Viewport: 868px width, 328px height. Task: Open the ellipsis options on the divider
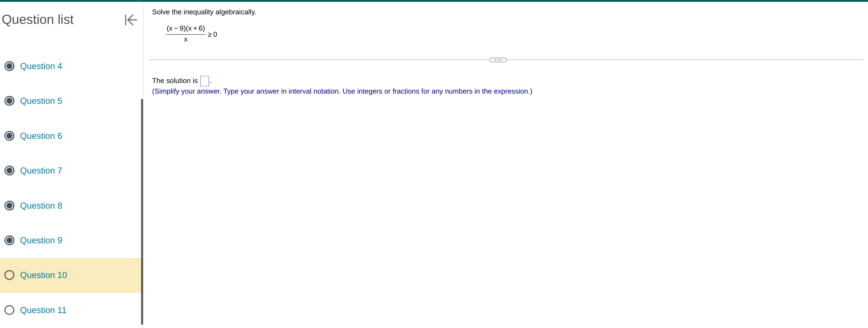[x=498, y=60]
